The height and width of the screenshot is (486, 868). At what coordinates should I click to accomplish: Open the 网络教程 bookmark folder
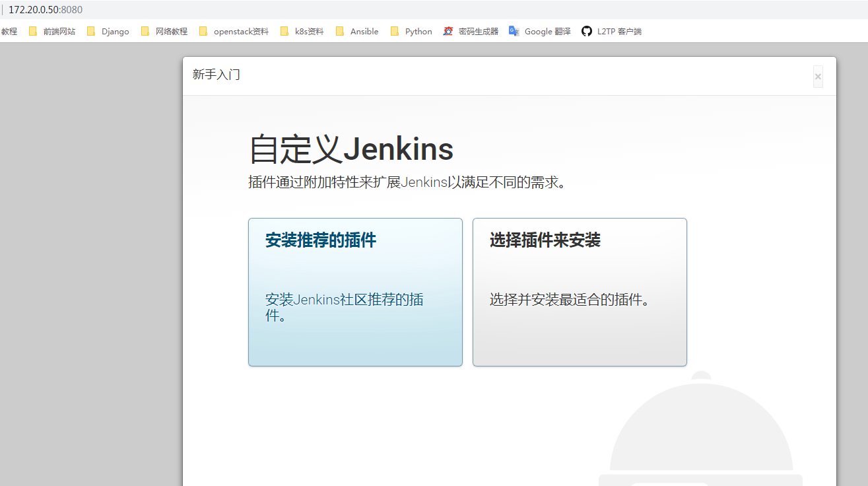164,31
